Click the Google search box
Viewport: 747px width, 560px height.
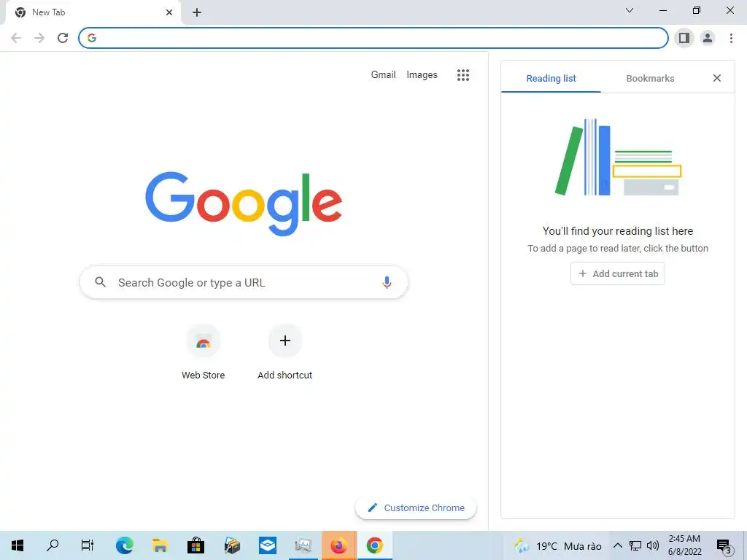pos(244,282)
